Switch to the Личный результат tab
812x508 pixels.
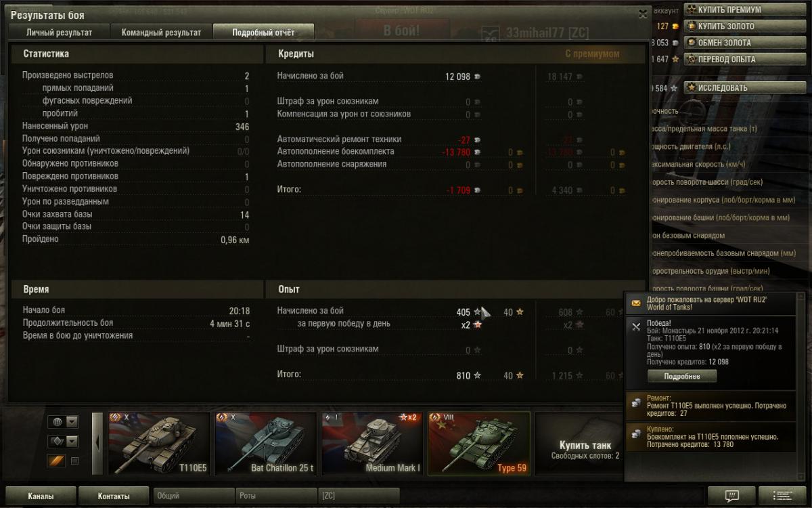click(59, 32)
